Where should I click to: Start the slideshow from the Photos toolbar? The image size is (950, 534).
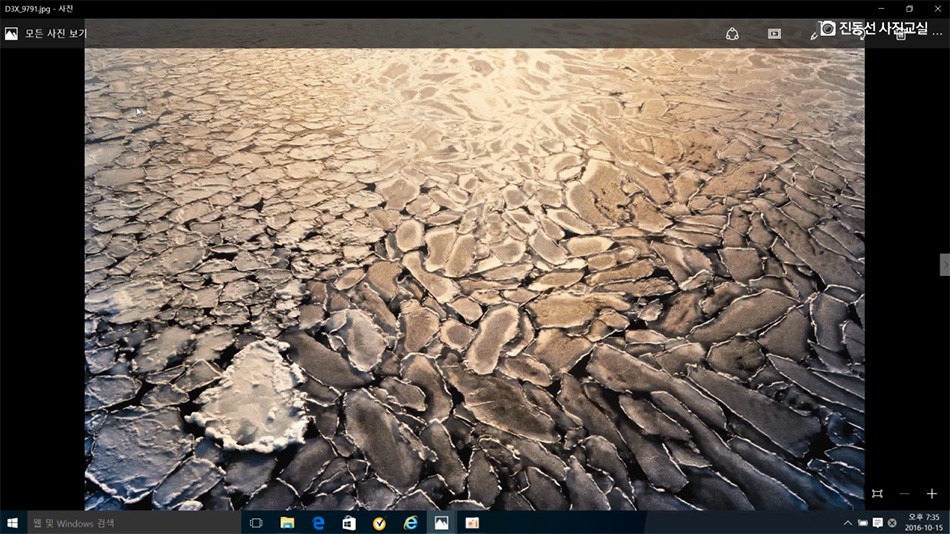(774, 34)
